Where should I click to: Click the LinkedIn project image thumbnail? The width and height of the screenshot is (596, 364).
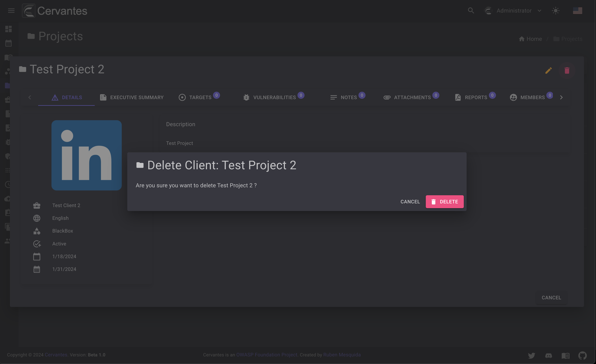pos(86,155)
